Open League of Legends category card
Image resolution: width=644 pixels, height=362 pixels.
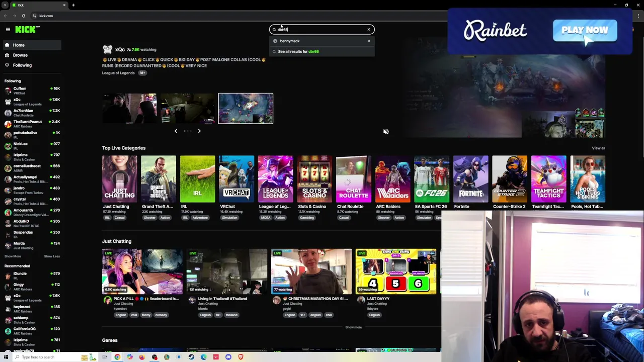[275, 179]
